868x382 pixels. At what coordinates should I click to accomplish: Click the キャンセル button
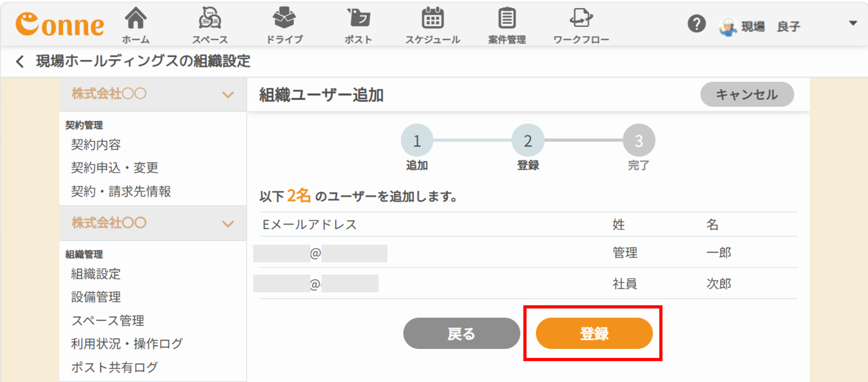tap(747, 94)
